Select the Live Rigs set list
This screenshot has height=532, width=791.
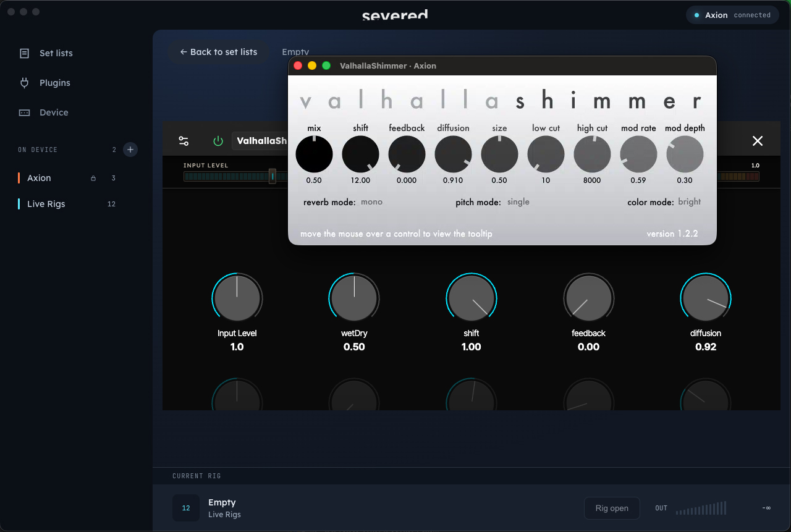pyautogui.click(x=68, y=204)
